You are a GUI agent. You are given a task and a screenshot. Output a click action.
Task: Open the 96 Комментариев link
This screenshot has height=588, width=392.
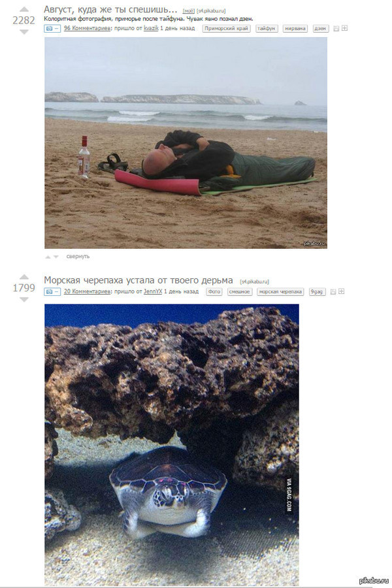click(87, 28)
